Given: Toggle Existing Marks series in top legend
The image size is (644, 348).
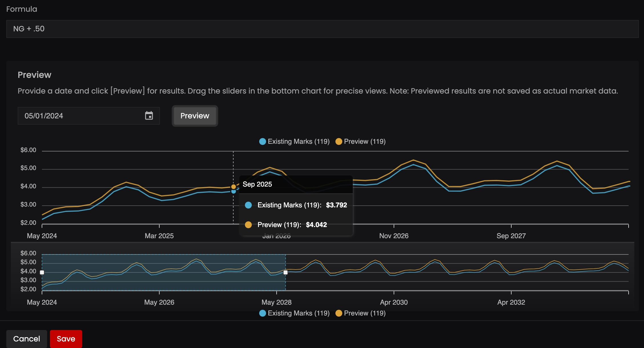Looking at the screenshot, I should [298, 141].
